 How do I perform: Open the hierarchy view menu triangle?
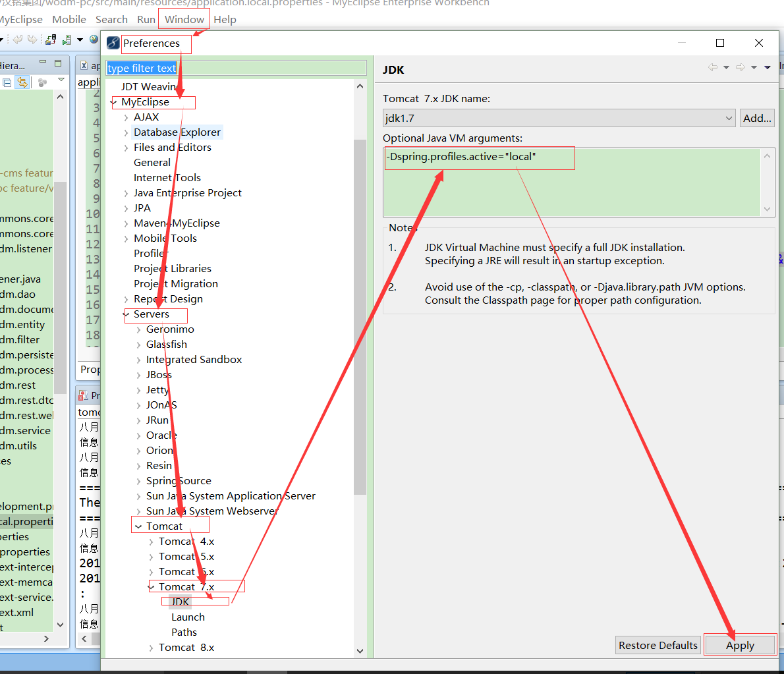tap(61, 80)
